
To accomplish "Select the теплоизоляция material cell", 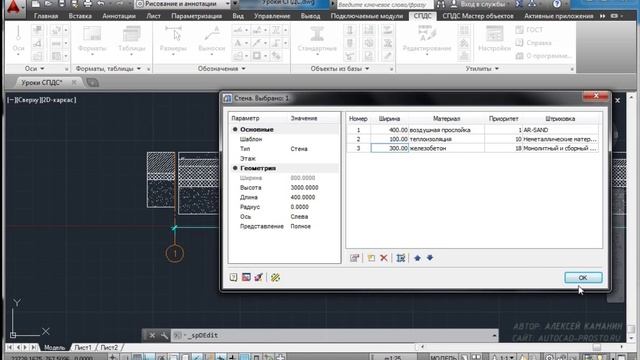I will tap(447, 139).
